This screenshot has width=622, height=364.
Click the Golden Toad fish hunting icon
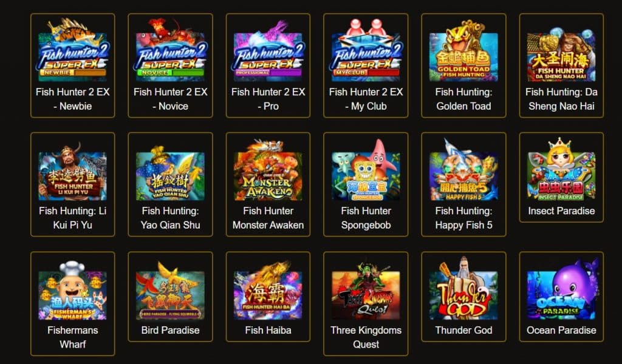tap(463, 51)
